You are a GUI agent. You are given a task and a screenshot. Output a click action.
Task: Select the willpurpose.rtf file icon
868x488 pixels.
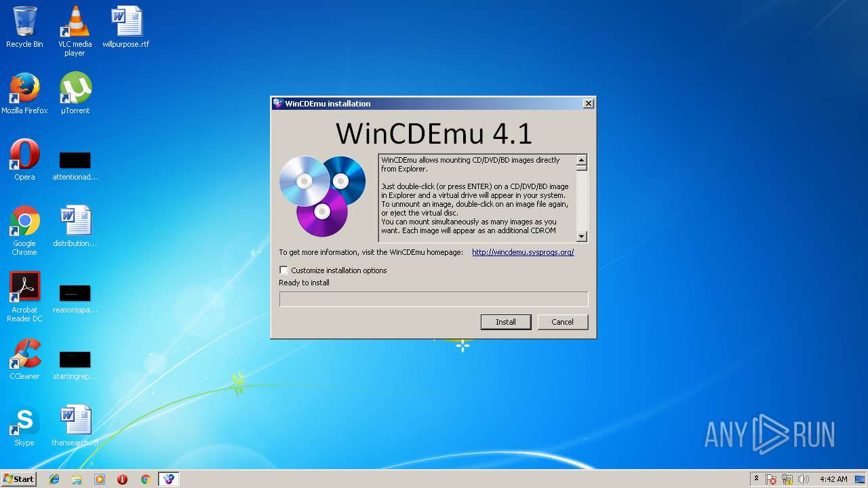coord(126,27)
